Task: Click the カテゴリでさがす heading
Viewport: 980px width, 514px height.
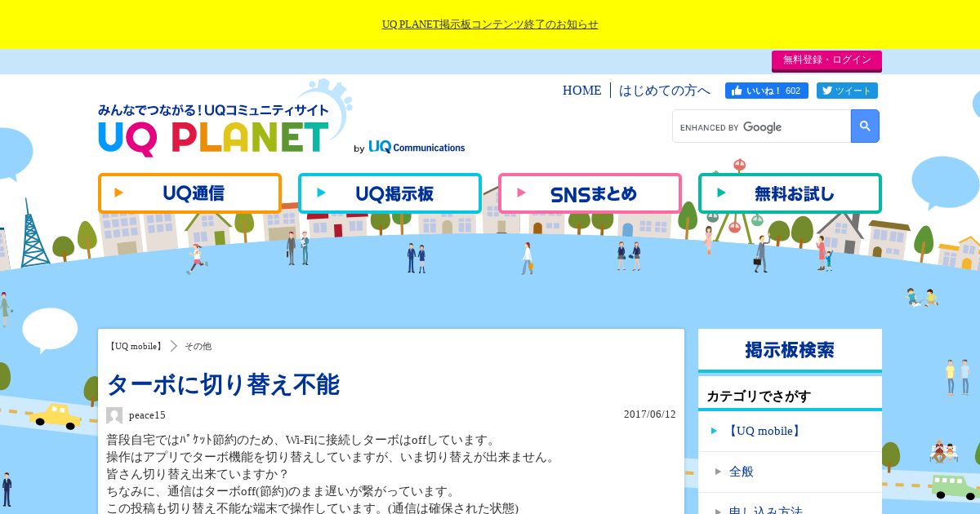Action: coord(759,396)
